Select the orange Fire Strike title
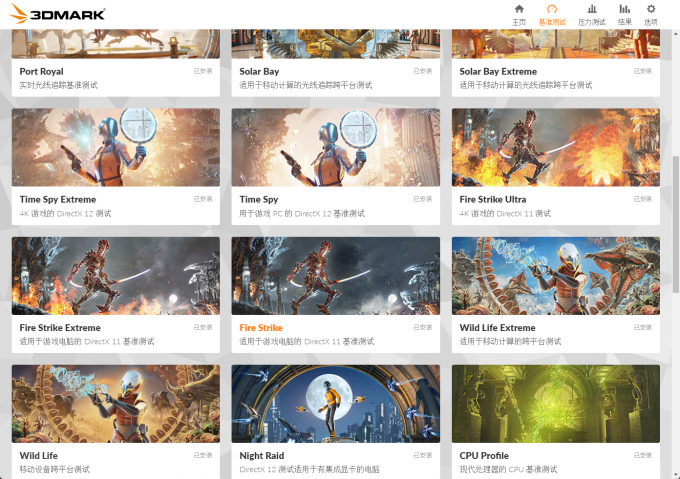The height and width of the screenshot is (479, 680). tap(261, 328)
